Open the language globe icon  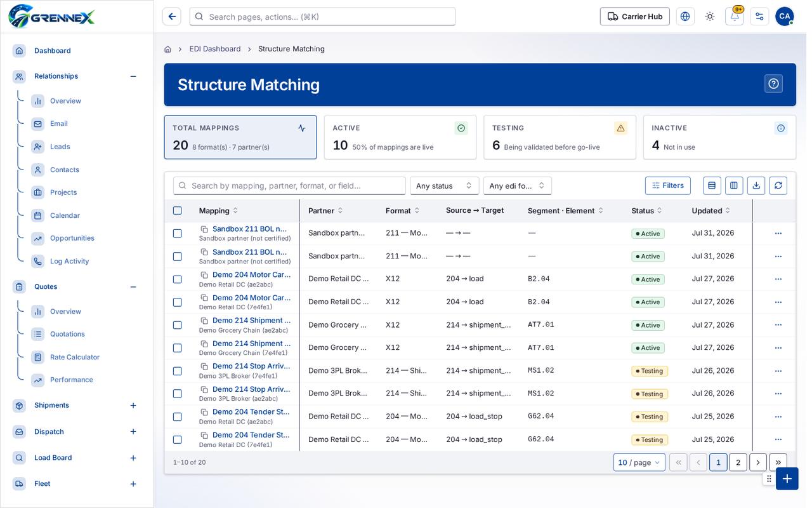(x=685, y=17)
